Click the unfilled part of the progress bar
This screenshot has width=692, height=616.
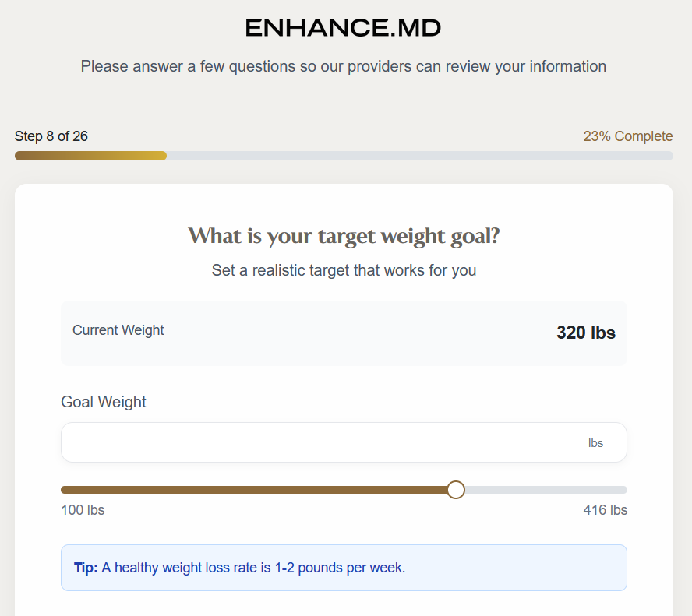(421, 156)
